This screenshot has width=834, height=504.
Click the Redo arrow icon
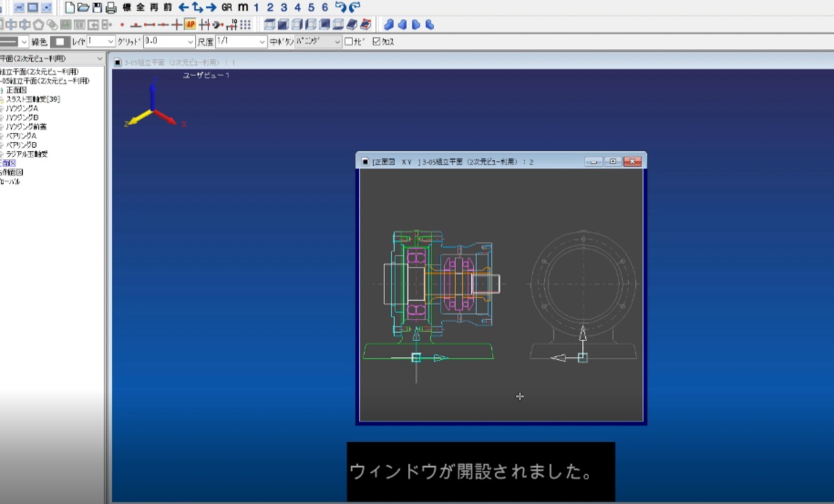(354, 7)
